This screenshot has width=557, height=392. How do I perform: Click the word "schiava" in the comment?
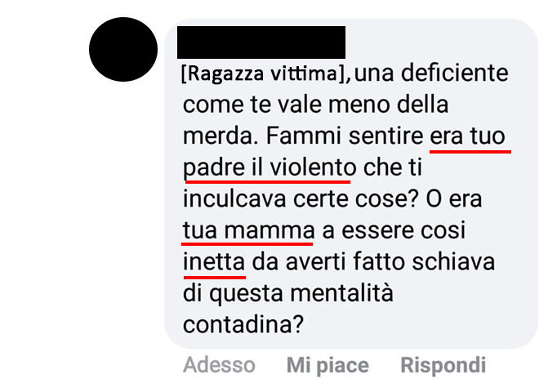coord(453,261)
